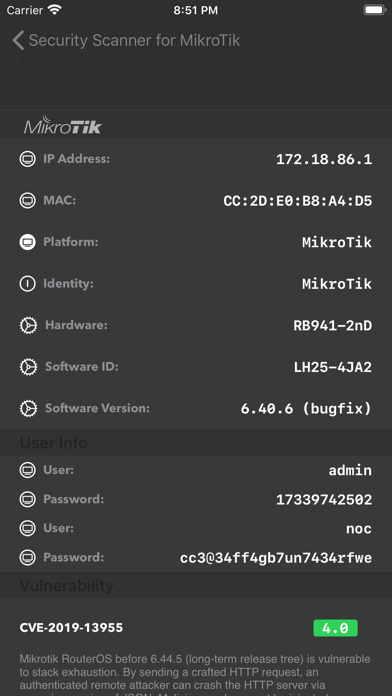The height and width of the screenshot is (696, 392).
Task: Click the green 4.0 severity score badge
Action: click(335, 628)
